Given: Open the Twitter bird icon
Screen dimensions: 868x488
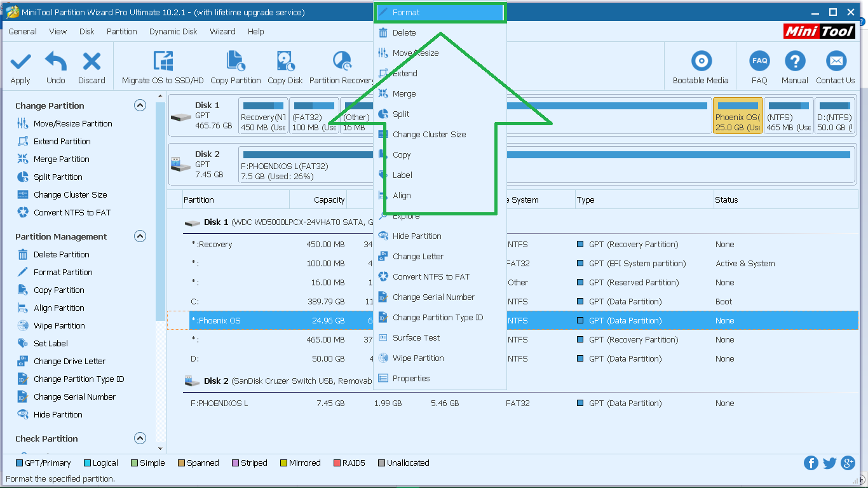Looking at the screenshot, I should [829, 463].
